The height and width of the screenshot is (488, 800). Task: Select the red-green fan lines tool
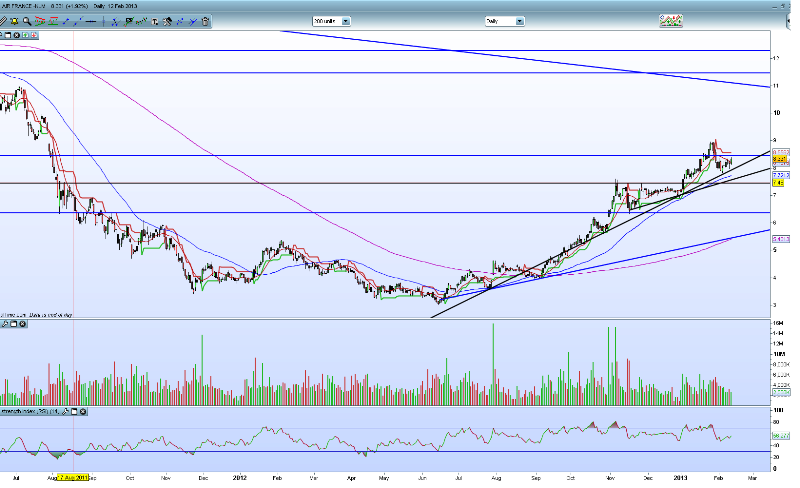pos(40,21)
